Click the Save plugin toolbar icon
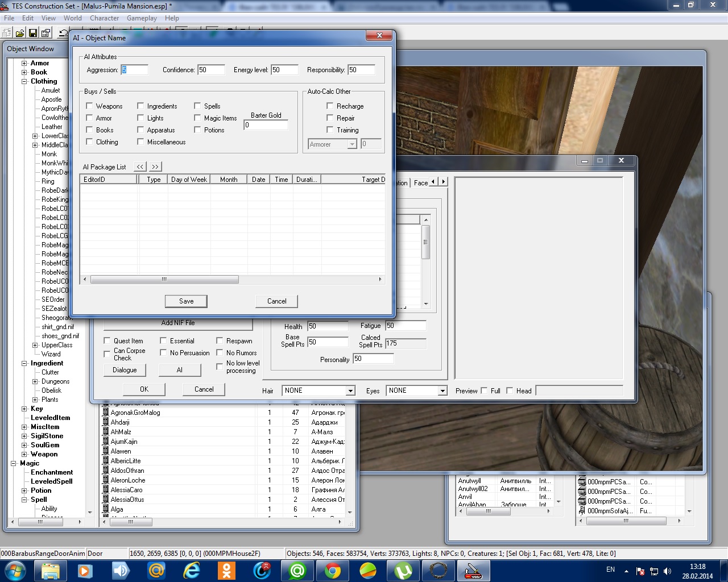The width and height of the screenshot is (728, 582). pos(32,33)
